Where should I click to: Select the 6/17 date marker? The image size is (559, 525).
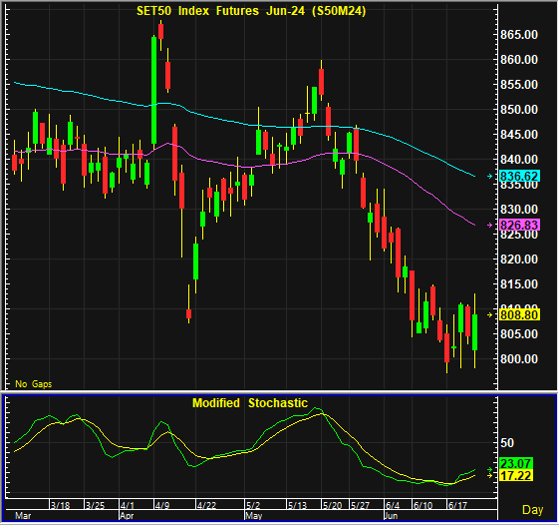(457, 505)
